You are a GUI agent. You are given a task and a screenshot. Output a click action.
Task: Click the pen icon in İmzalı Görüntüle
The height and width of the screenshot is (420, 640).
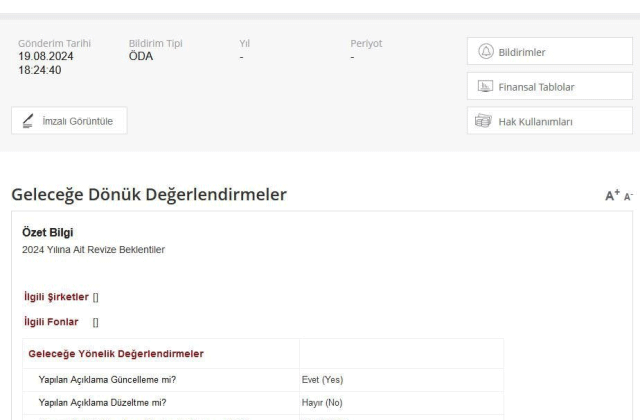pos(30,122)
